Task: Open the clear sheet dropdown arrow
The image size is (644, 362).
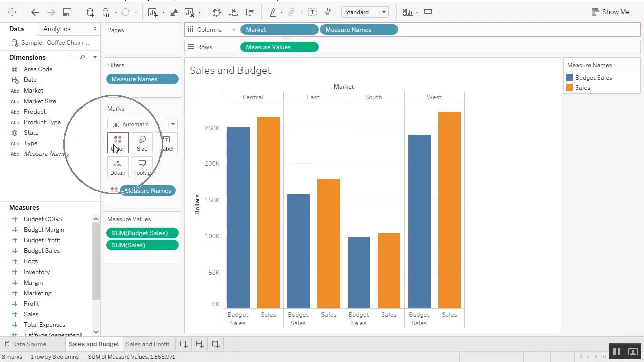Action: (199, 12)
